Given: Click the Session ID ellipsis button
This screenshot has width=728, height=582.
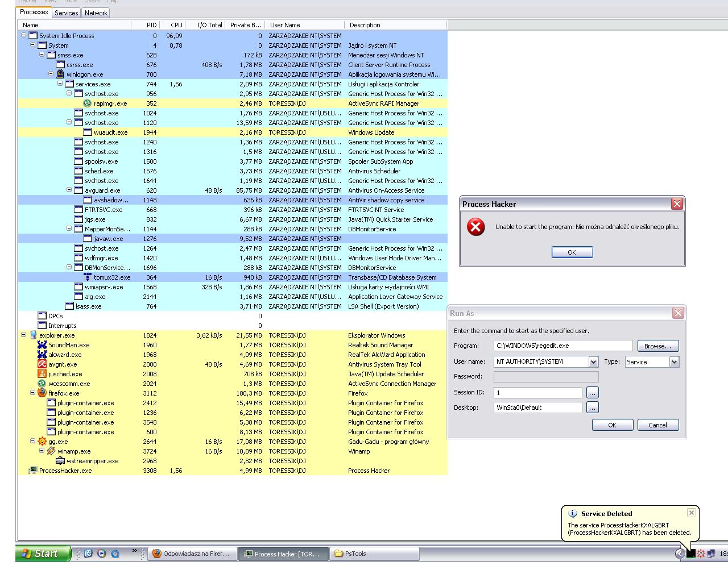Looking at the screenshot, I should tap(592, 393).
